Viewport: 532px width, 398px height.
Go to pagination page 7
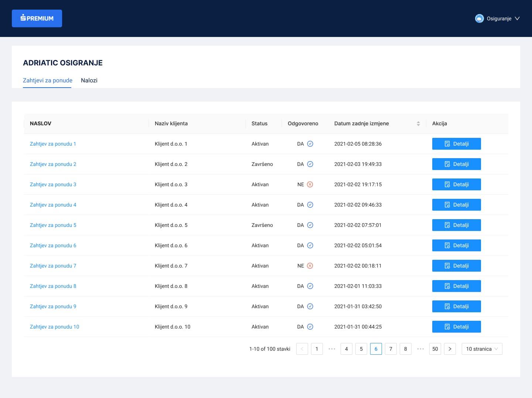pos(391,349)
